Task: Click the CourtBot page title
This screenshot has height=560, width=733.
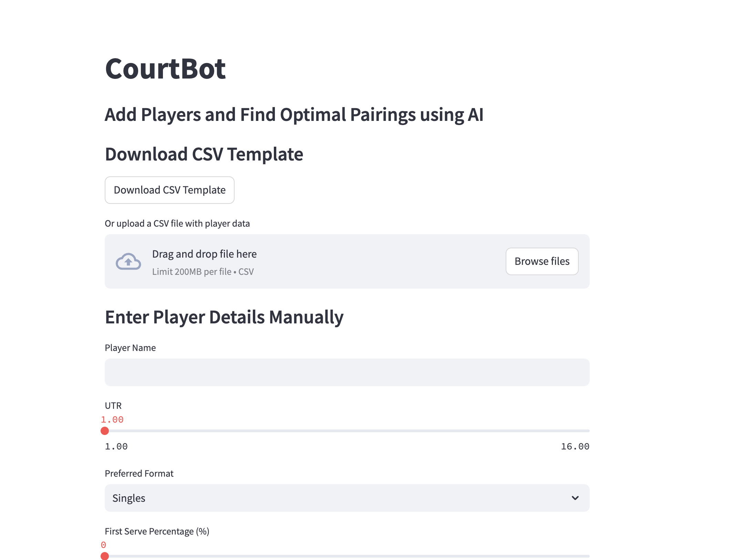Action: [165, 69]
